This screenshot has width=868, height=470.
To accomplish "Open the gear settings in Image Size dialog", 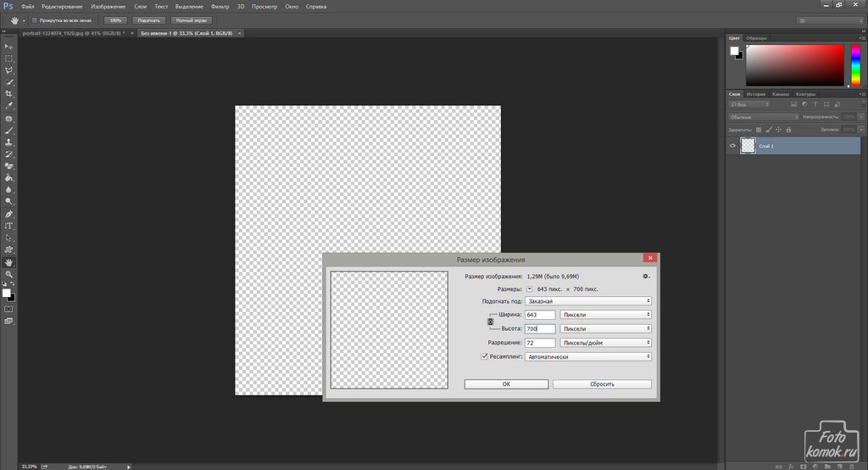I will point(646,276).
